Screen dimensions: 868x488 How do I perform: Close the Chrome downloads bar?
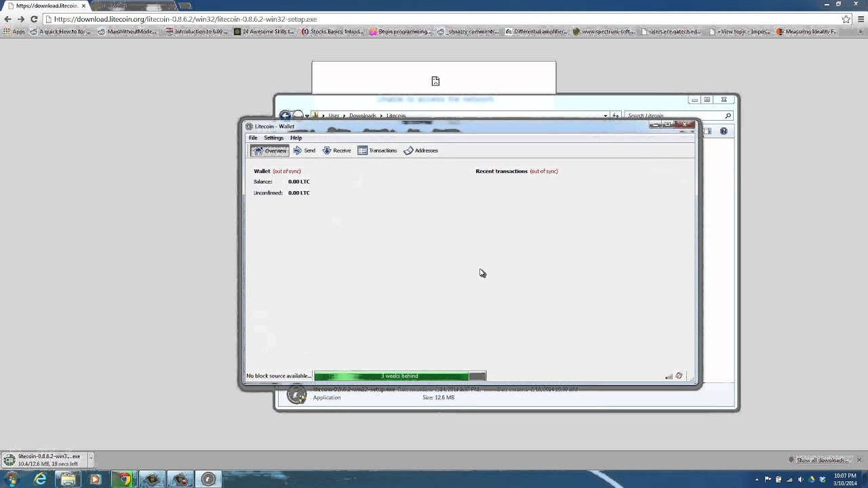[859, 460]
